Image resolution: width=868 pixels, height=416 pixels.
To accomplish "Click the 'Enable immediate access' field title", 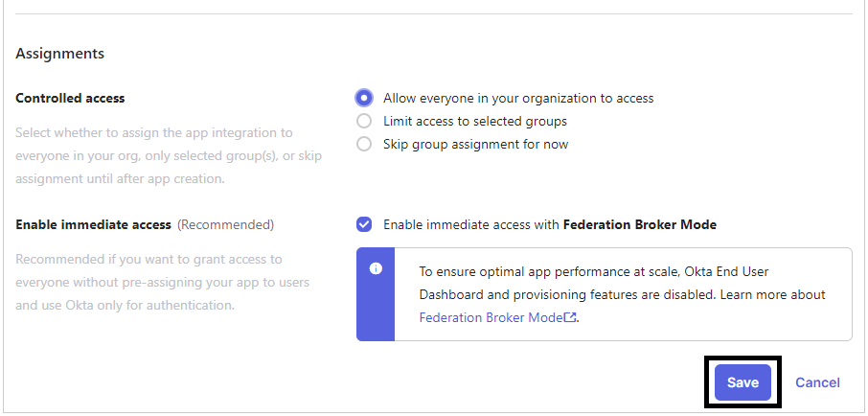I will 93,224.
